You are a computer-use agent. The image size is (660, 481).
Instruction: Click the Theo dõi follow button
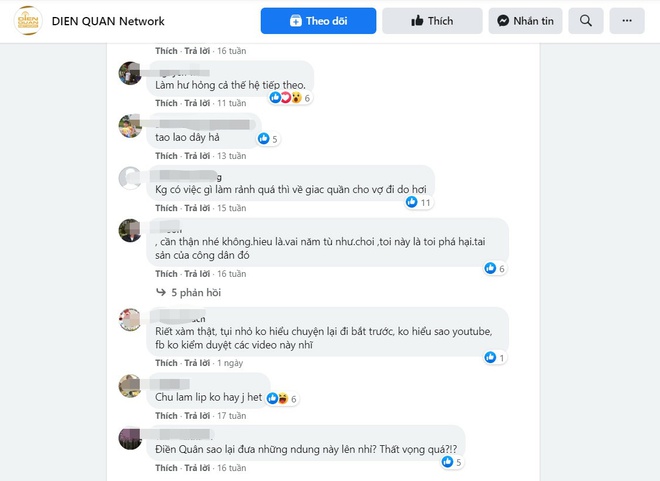[x=318, y=21]
